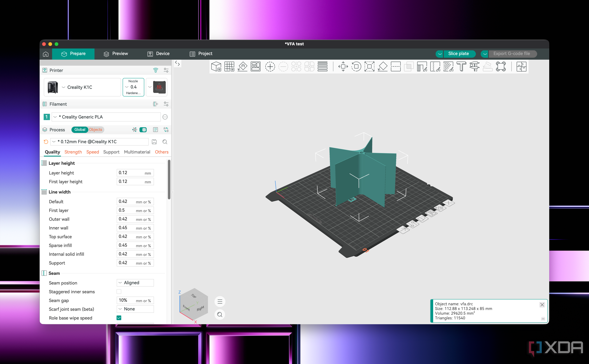The width and height of the screenshot is (589, 364).
Task: Close the object info popup
Action: pyautogui.click(x=542, y=305)
